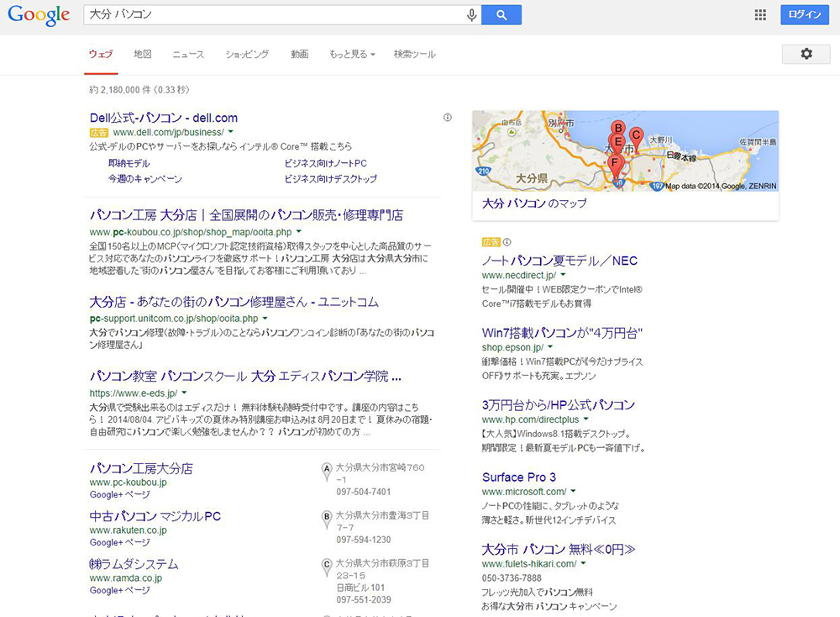Click www.ramda.co.jp URL text
The image size is (840, 617).
coord(125,577)
